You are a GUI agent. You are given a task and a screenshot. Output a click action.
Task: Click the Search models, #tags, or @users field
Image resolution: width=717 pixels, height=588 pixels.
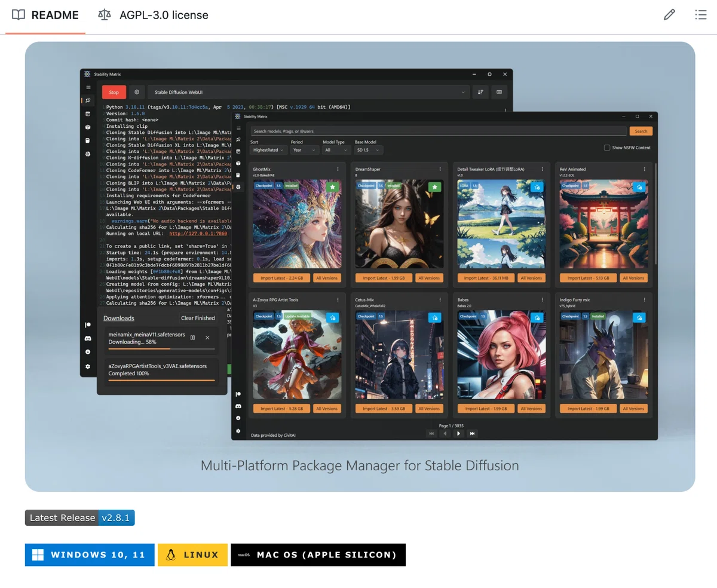[x=438, y=131]
